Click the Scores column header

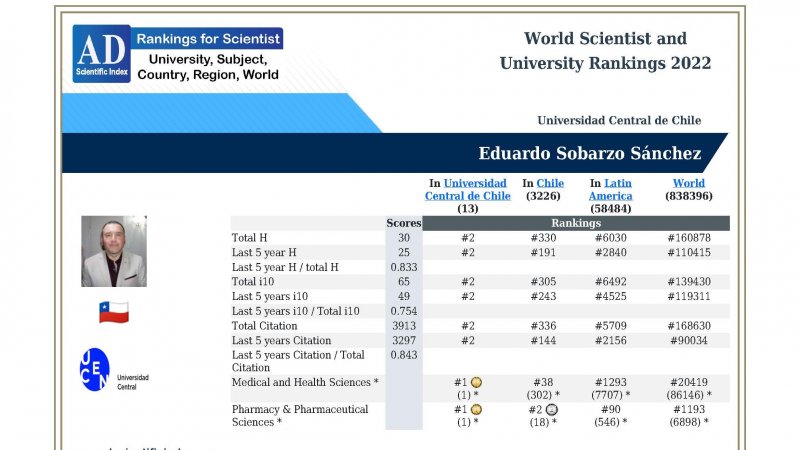click(x=403, y=223)
